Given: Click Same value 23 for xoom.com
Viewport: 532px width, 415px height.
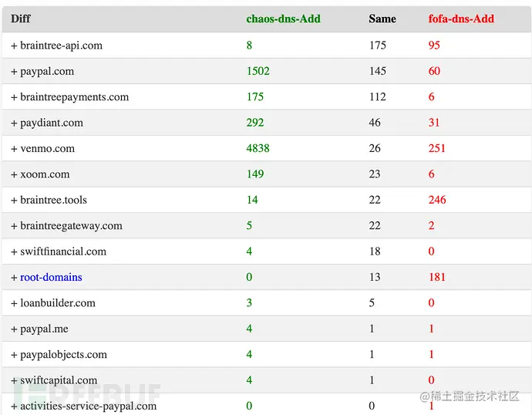Looking at the screenshot, I should pyautogui.click(x=375, y=174).
